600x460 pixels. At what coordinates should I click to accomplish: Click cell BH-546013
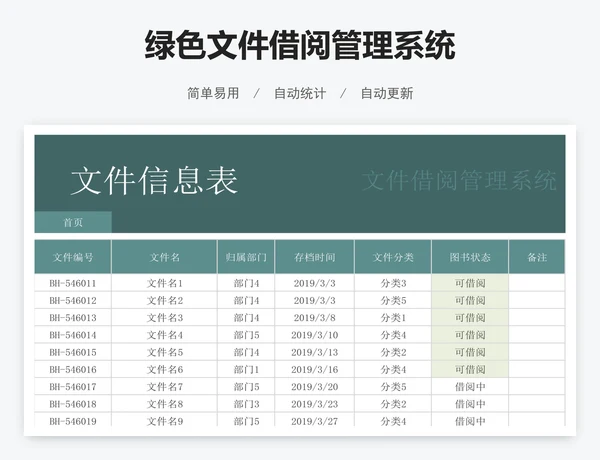73,318
